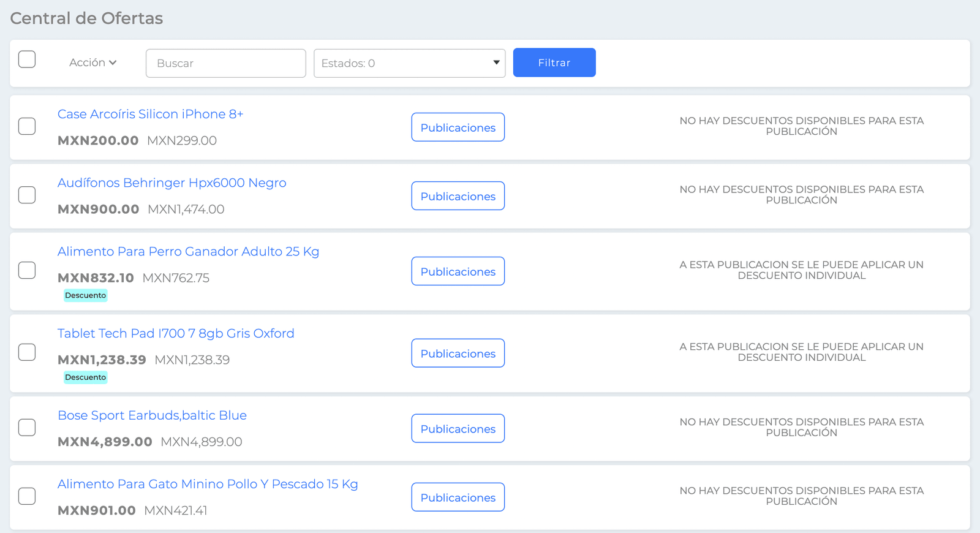Click the MXN4,899.00 regular-weight price

pyautogui.click(x=202, y=442)
